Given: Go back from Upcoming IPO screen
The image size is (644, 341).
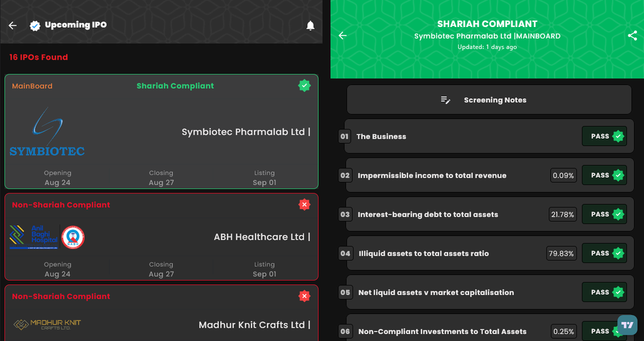Looking at the screenshot, I should [13, 26].
